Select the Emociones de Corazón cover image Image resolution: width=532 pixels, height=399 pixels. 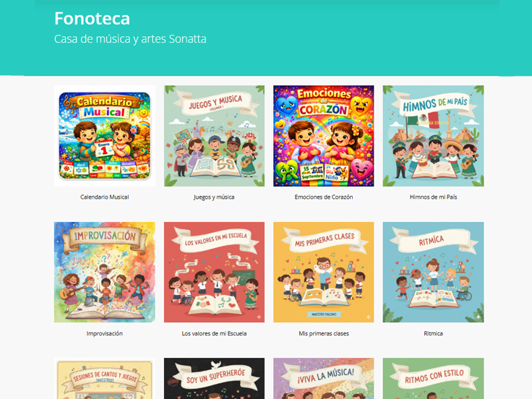[324, 136]
